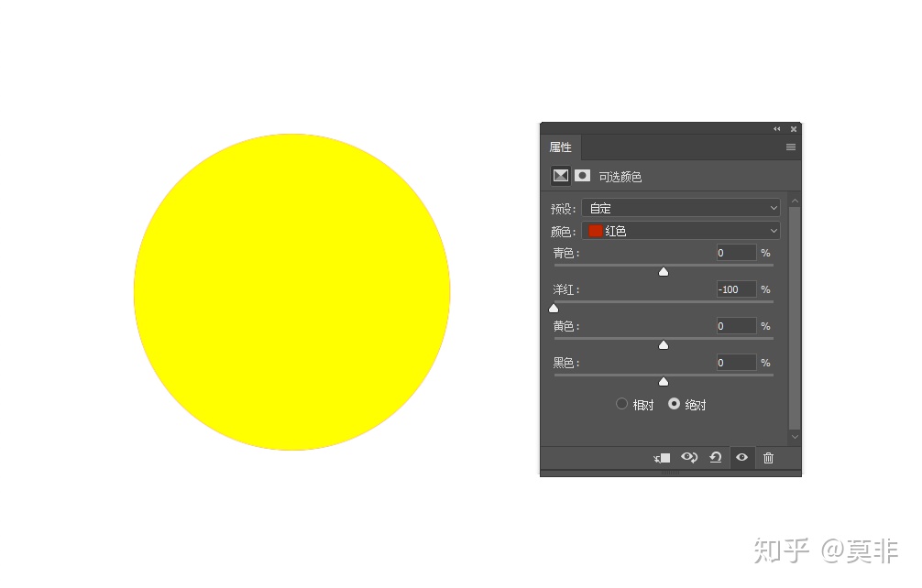Click the 黄色 yellow slider handle
The height and width of the screenshot is (588, 922).
pos(664,344)
